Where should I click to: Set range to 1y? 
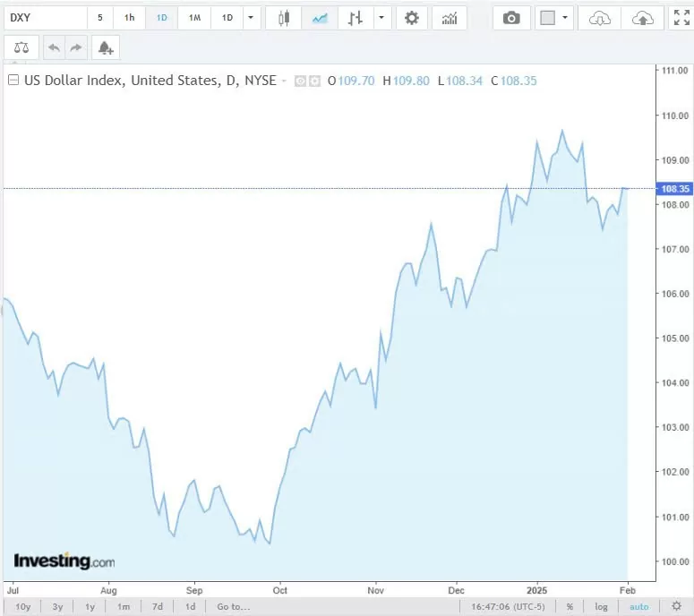[x=90, y=606]
